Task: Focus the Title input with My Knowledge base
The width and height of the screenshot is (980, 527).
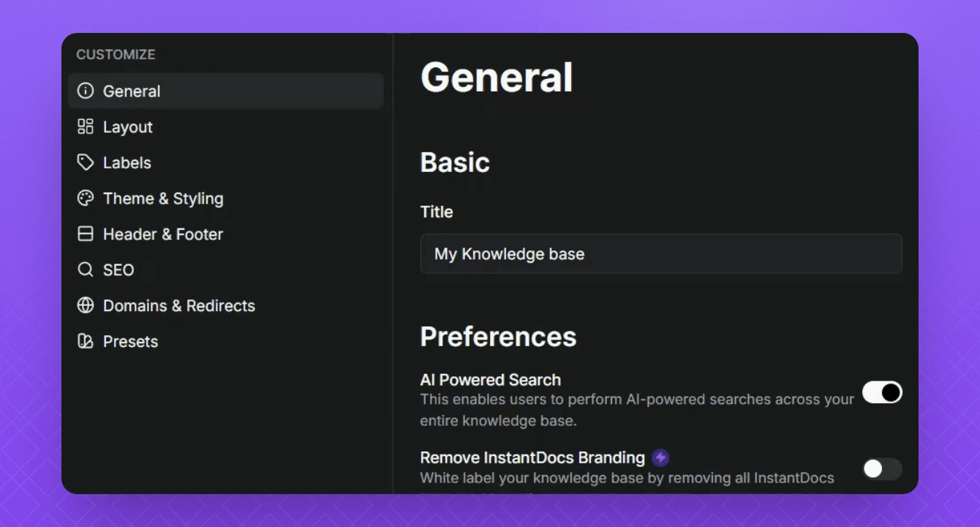Action: pyautogui.click(x=661, y=254)
